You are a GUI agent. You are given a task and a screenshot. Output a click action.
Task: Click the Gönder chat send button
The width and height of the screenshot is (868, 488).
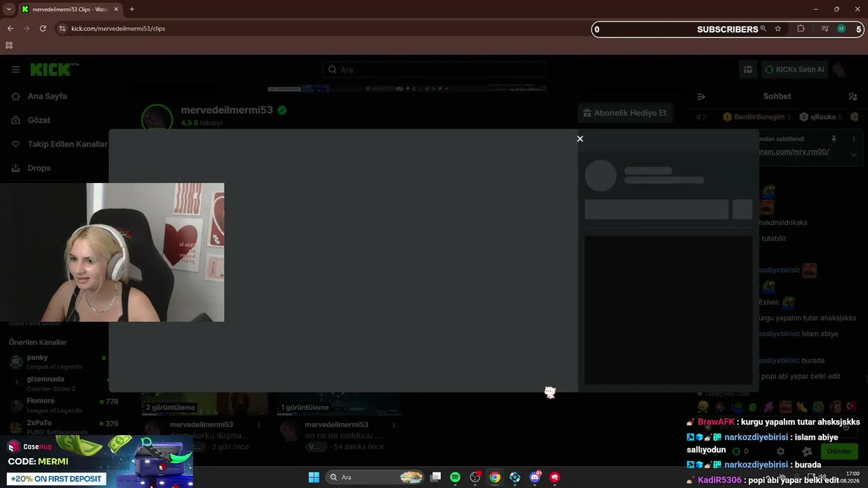coord(839,451)
